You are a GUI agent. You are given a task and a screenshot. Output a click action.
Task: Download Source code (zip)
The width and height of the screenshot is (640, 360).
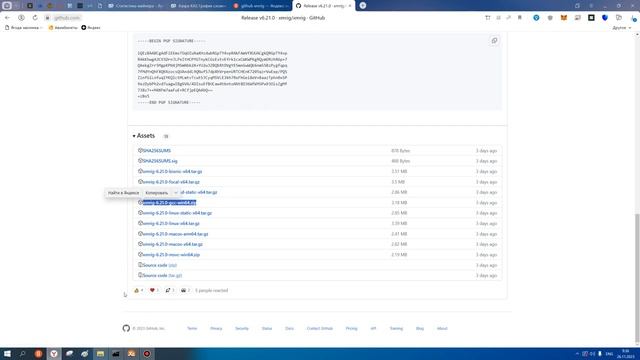tap(160, 265)
